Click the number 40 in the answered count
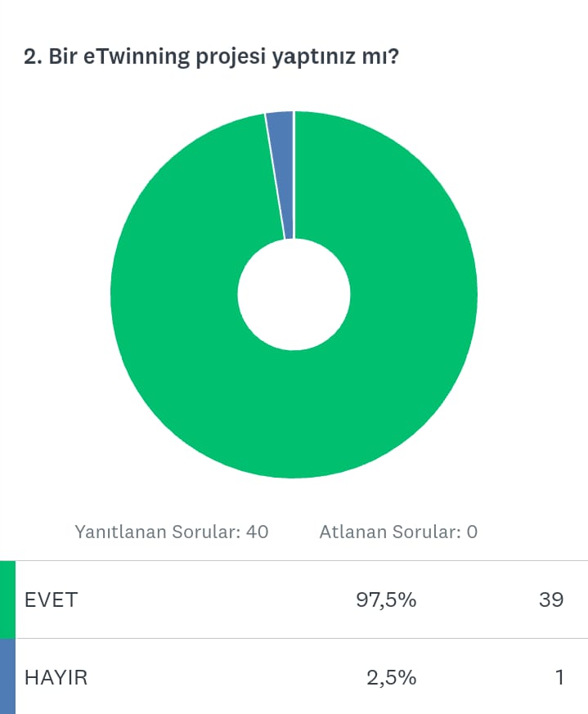The width and height of the screenshot is (588, 714). (x=257, y=532)
